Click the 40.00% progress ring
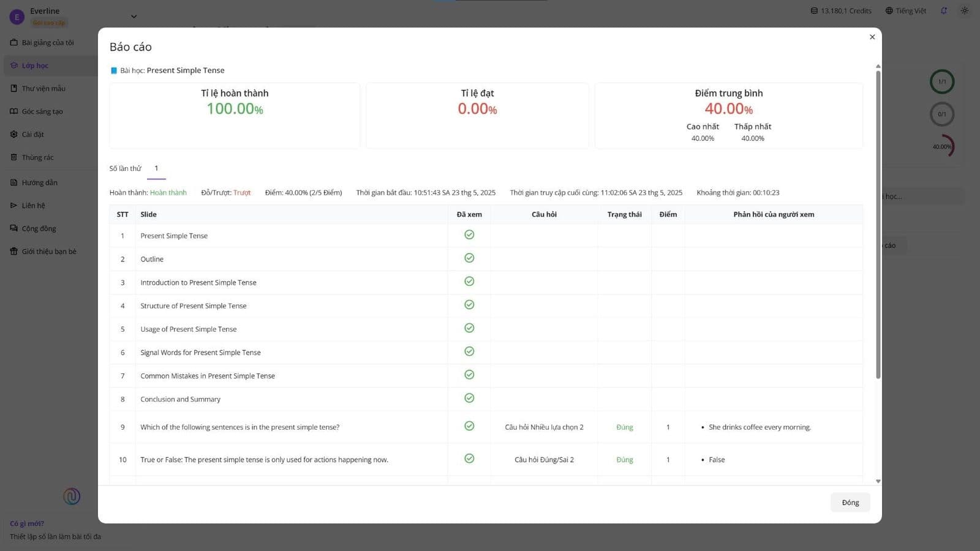Viewport: 980px width, 551px height. click(943, 146)
